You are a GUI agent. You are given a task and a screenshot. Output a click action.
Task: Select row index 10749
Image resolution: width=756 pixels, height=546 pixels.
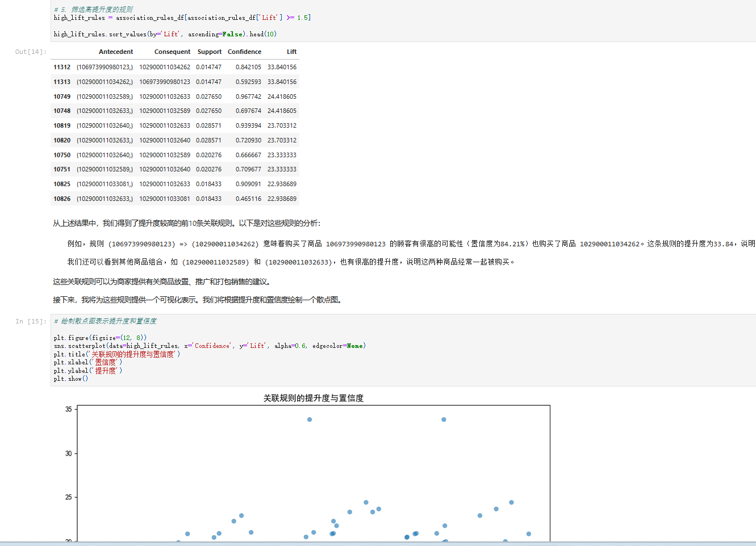coord(62,96)
